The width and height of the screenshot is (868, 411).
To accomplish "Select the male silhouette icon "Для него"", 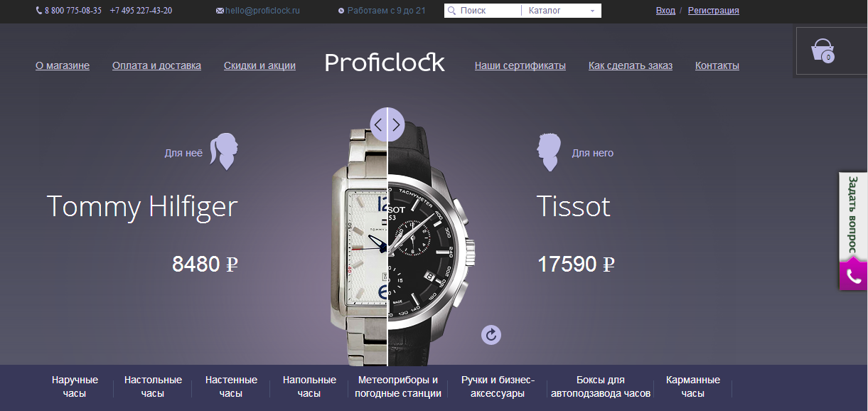I will pos(549,152).
